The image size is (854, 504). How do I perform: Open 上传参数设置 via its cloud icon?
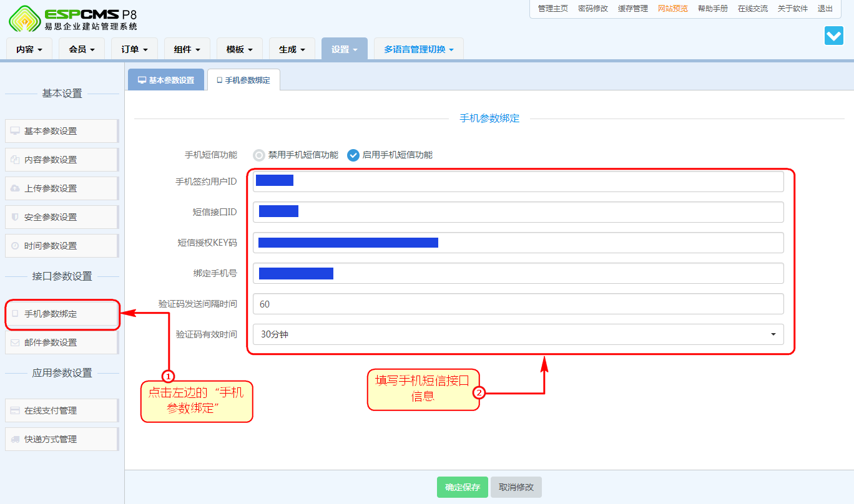click(x=16, y=188)
